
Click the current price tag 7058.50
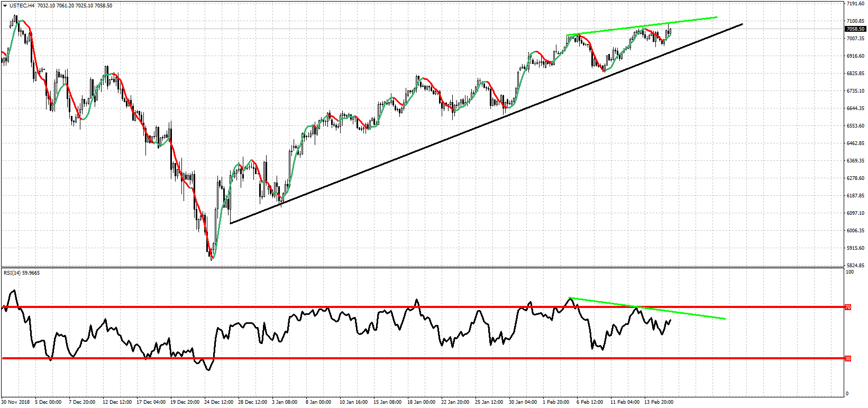(x=855, y=29)
